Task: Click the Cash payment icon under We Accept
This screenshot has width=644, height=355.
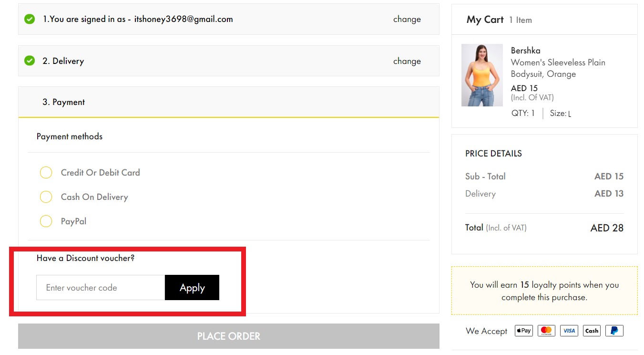Action: [x=591, y=330]
